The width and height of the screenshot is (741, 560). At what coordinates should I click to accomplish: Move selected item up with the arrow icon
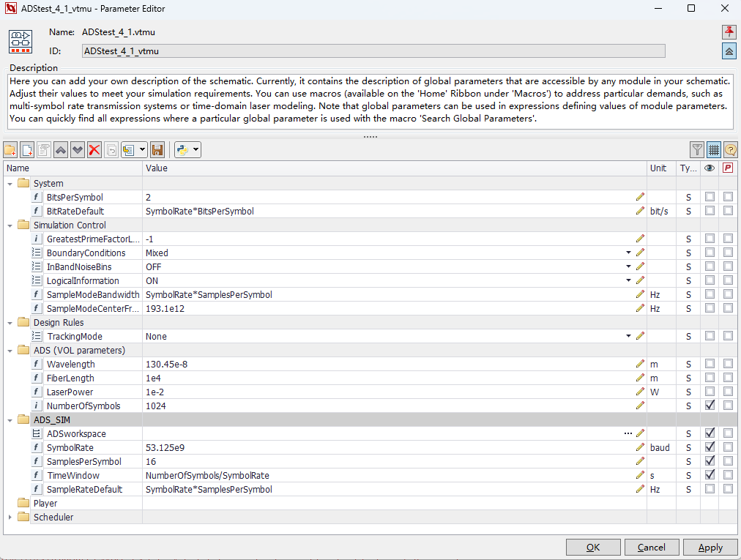pos(61,150)
